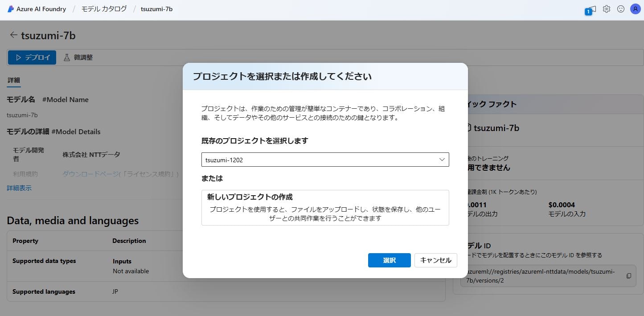Image resolution: width=644 pixels, height=316 pixels.
Task: Click the Supported languages cell
Action: [x=44, y=292]
